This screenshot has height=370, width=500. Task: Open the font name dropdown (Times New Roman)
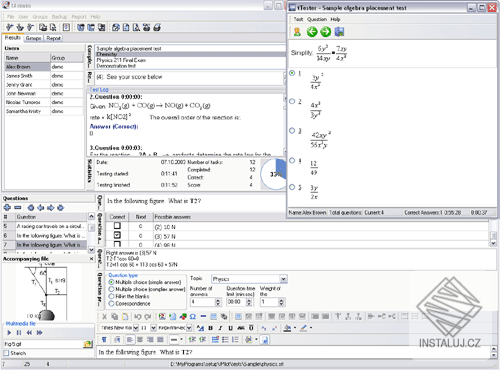coord(136,328)
